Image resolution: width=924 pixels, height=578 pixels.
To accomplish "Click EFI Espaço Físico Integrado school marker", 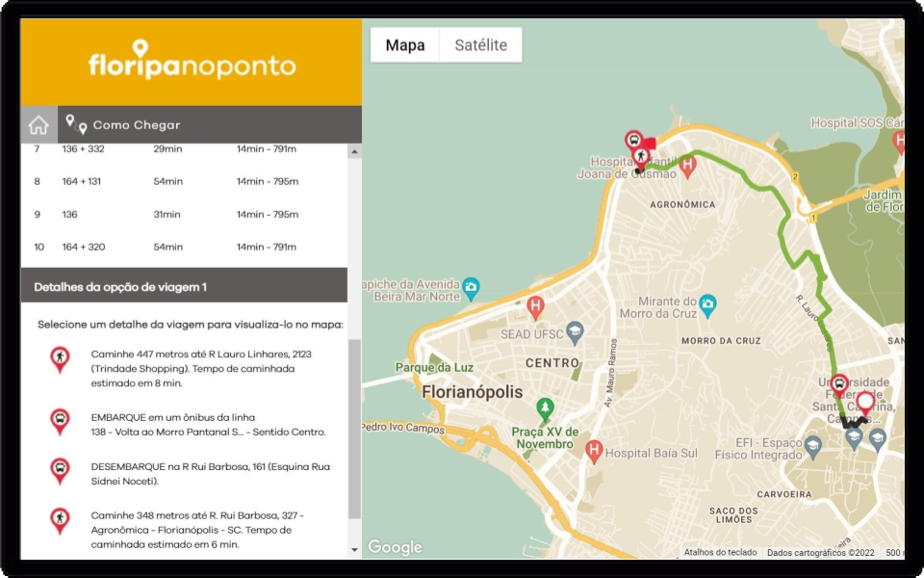I will click(x=813, y=447).
